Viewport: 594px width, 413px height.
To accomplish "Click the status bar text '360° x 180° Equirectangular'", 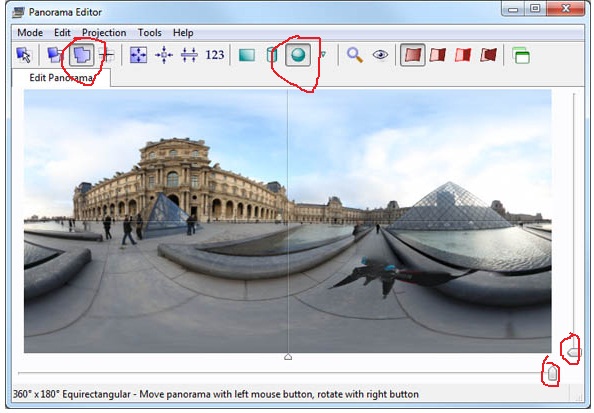I will click(x=72, y=394).
